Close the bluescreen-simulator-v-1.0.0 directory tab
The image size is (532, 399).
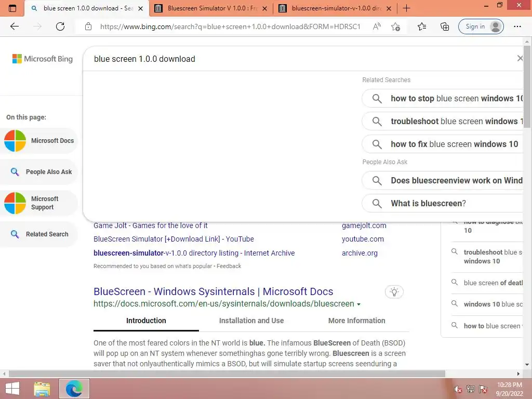[x=389, y=8]
